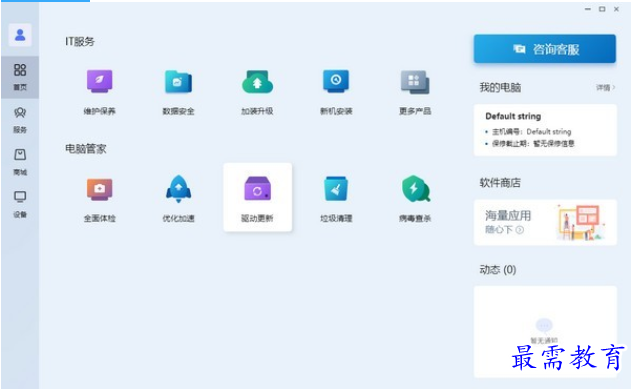Select the 首页 home tab in sidebar
The height and width of the screenshot is (389, 633).
click(x=20, y=77)
